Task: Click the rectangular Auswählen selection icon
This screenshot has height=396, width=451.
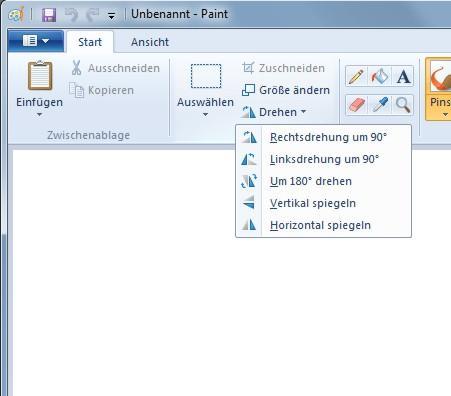Action: pos(206,76)
